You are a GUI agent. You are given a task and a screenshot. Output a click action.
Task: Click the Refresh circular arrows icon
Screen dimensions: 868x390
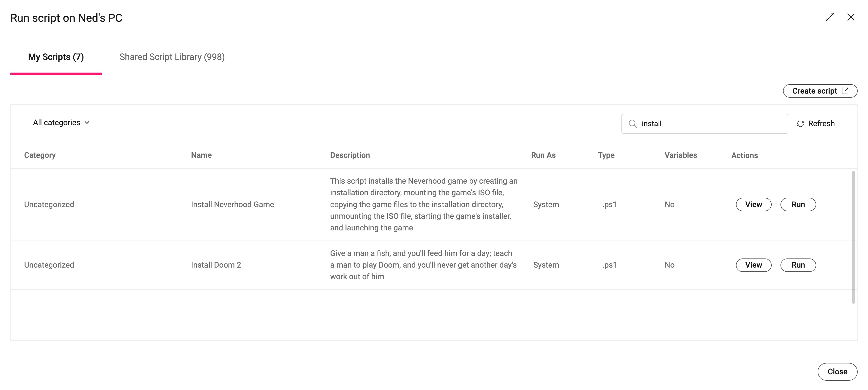(x=800, y=124)
